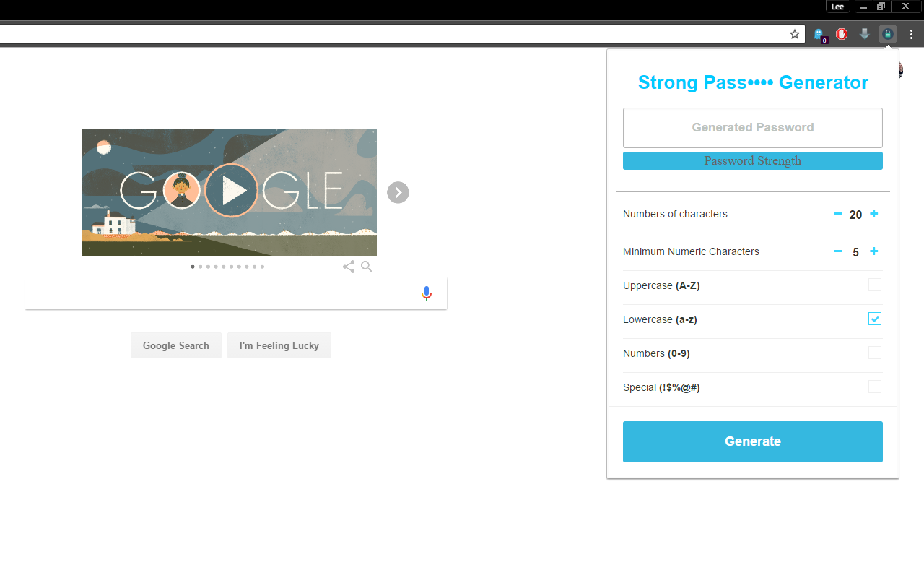924x578 pixels.
Task: Click the Password Strength bar
Action: (753, 161)
